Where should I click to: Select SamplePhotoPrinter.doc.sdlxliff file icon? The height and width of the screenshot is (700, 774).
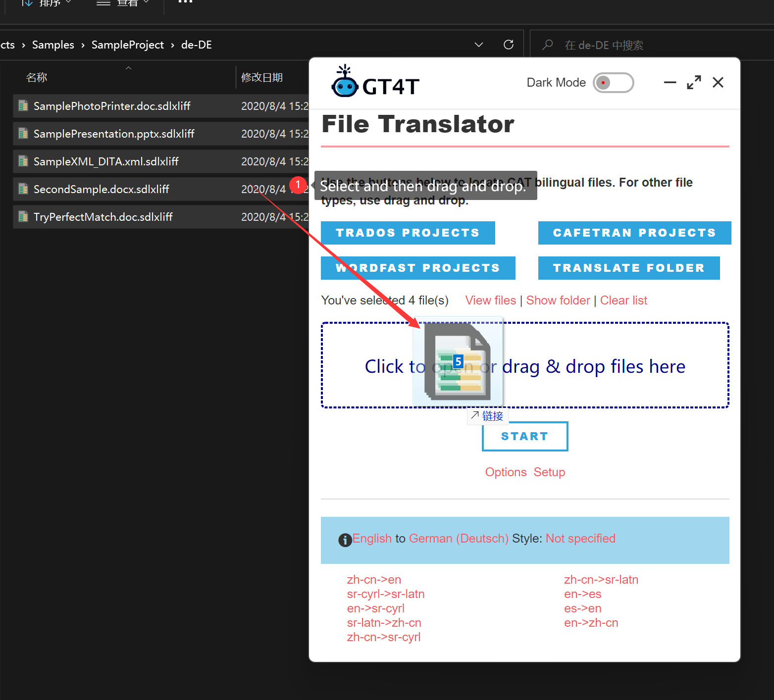tap(23, 106)
